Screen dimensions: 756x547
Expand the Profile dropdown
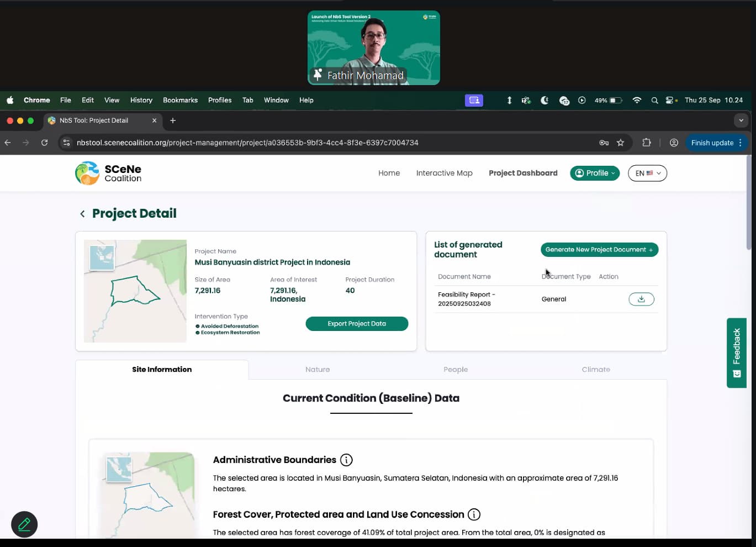click(595, 173)
